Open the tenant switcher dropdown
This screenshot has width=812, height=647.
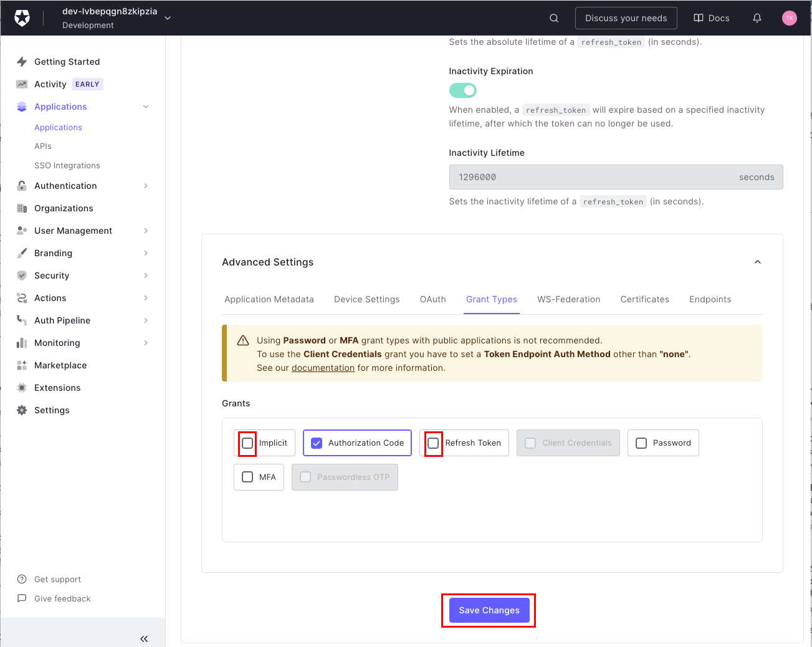(168, 18)
